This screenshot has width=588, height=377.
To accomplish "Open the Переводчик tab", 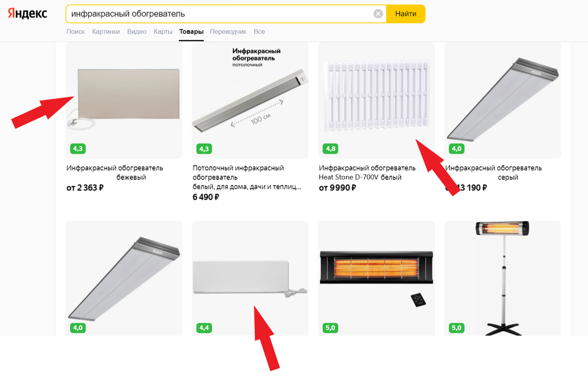I will click(228, 31).
